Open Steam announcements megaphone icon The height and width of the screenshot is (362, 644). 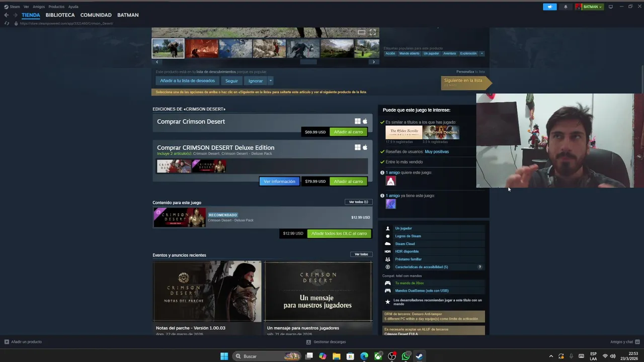(550, 7)
